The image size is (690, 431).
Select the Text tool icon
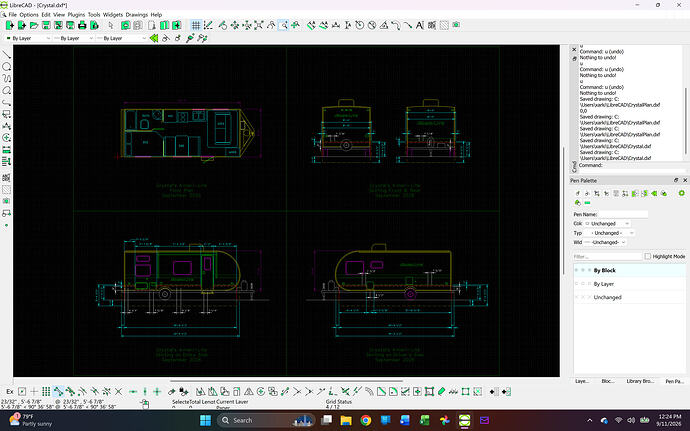pos(420,26)
